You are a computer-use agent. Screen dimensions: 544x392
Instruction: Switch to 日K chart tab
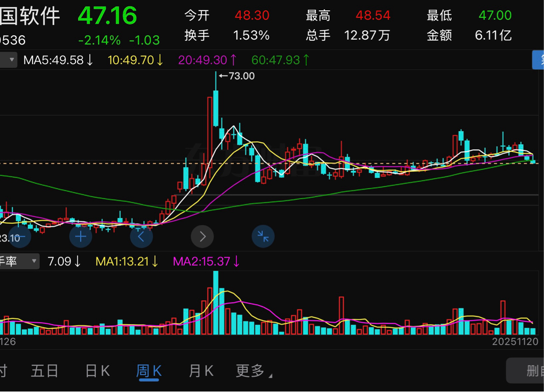[x=97, y=371]
